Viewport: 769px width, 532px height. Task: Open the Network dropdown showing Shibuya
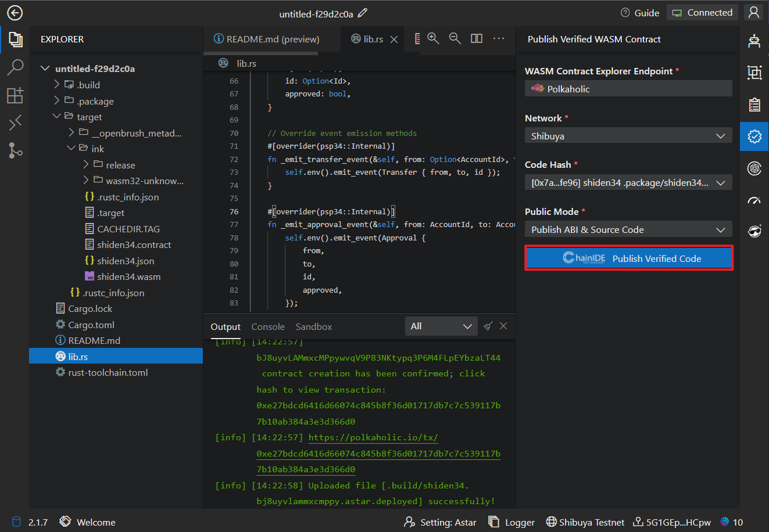click(x=628, y=136)
